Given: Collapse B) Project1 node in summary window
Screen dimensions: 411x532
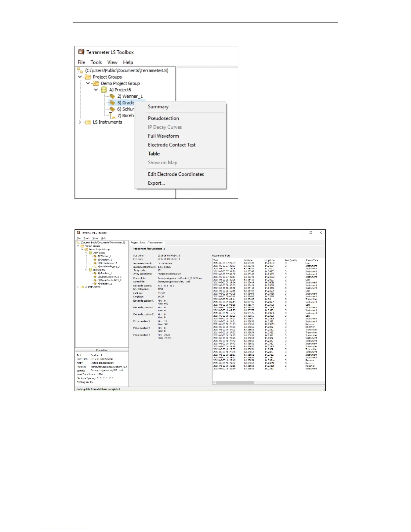Looking at the screenshot, I should coord(86,270).
